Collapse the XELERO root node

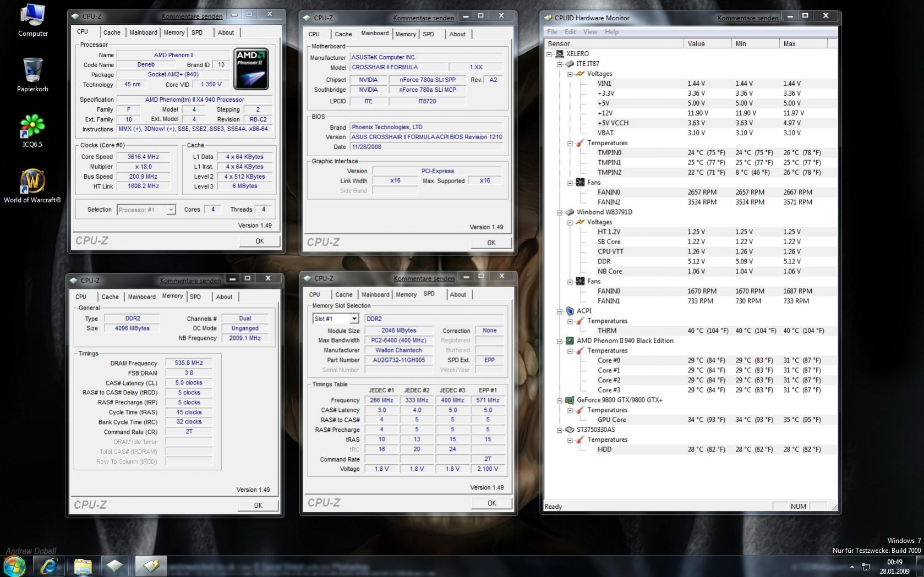[x=549, y=54]
